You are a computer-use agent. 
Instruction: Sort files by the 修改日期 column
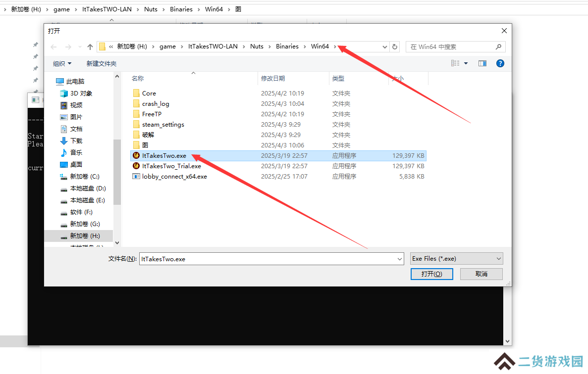pos(272,78)
